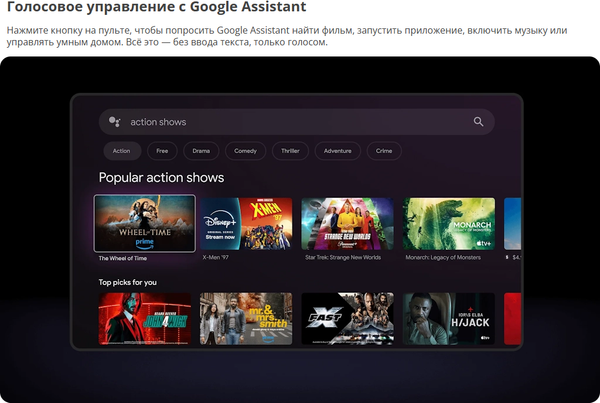
Task: Select the Idris Elba Hijack poster
Action: click(448, 318)
